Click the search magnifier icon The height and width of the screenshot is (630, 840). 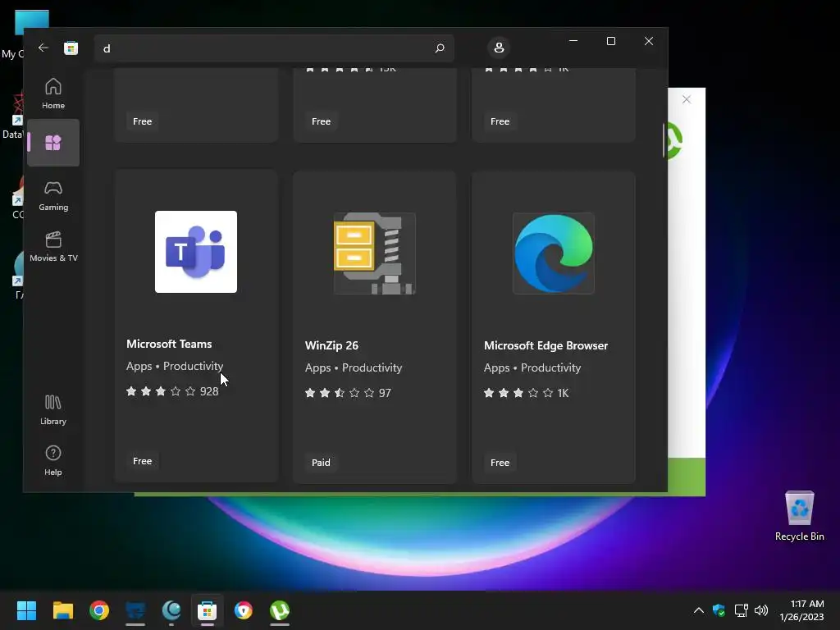point(440,48)
